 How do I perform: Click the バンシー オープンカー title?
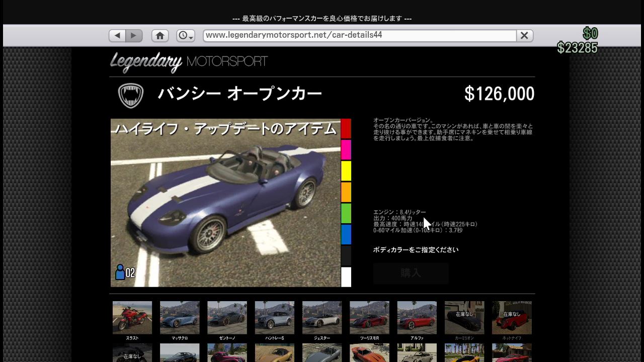(x=240, y=94)
